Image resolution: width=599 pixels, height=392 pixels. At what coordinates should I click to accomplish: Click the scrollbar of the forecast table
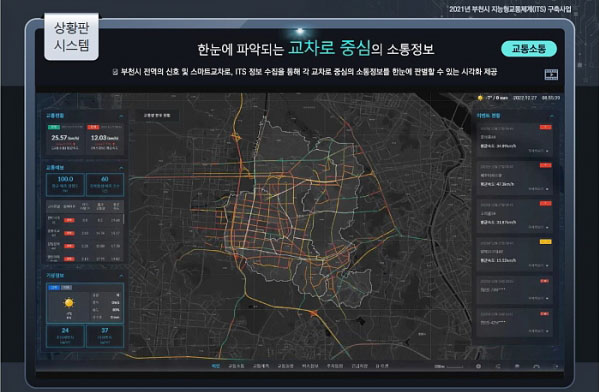coord(123,219)
